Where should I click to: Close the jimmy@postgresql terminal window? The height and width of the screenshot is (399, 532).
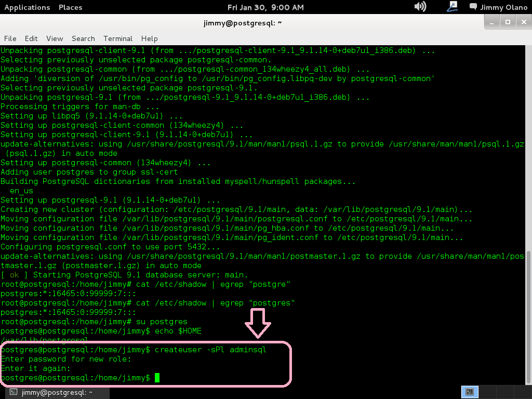[x=523, y=22]
